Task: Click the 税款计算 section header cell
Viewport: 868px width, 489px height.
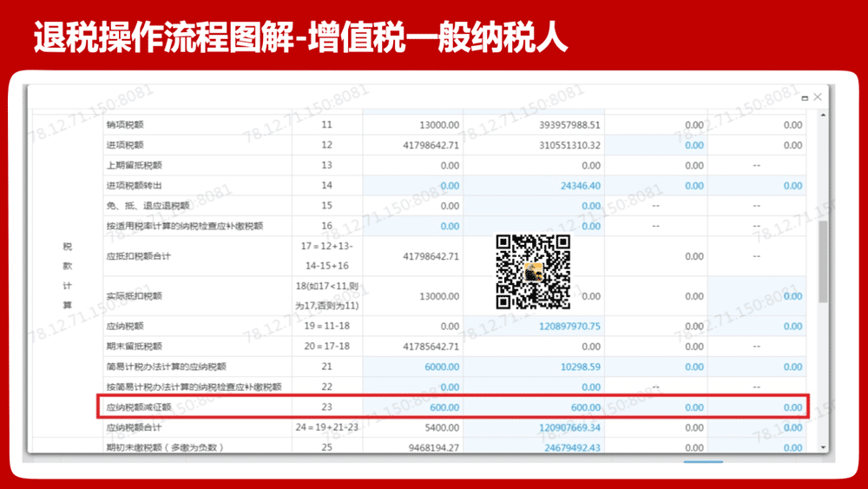Action: click(x=68, y=275)
